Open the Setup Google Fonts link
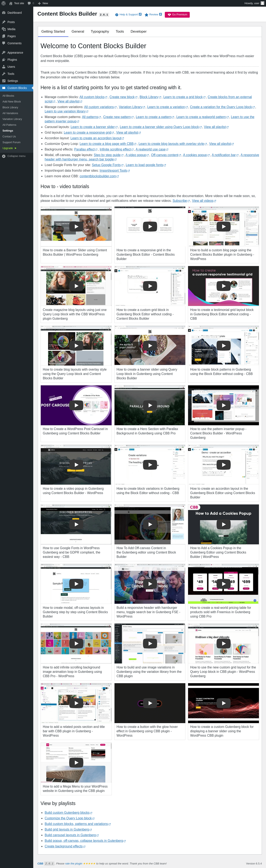This screenshot has width=266, height=868. (107, 165)
